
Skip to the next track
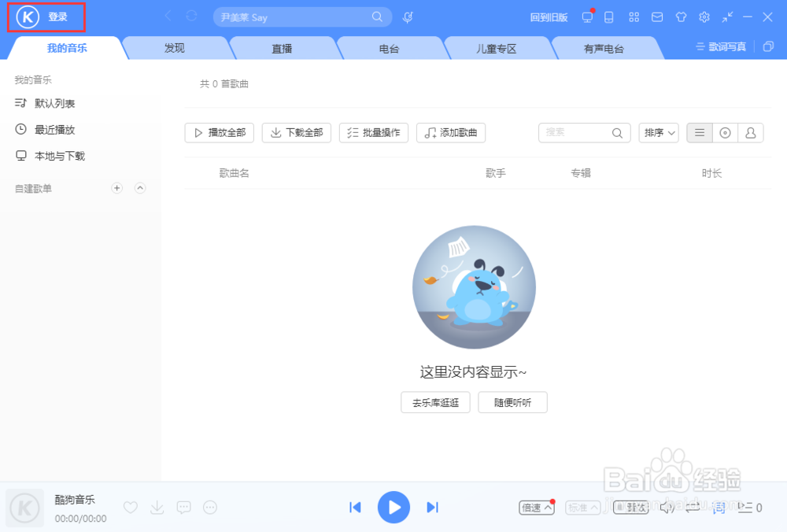(433, 508)
